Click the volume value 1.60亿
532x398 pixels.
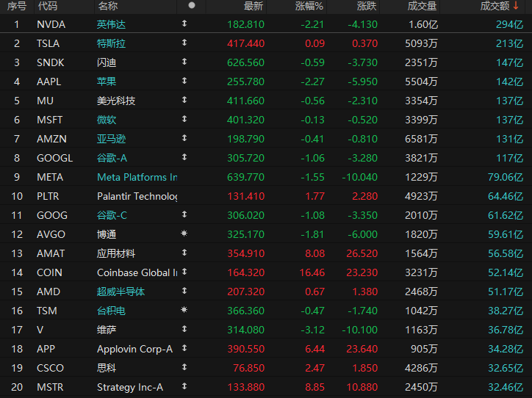423,24
